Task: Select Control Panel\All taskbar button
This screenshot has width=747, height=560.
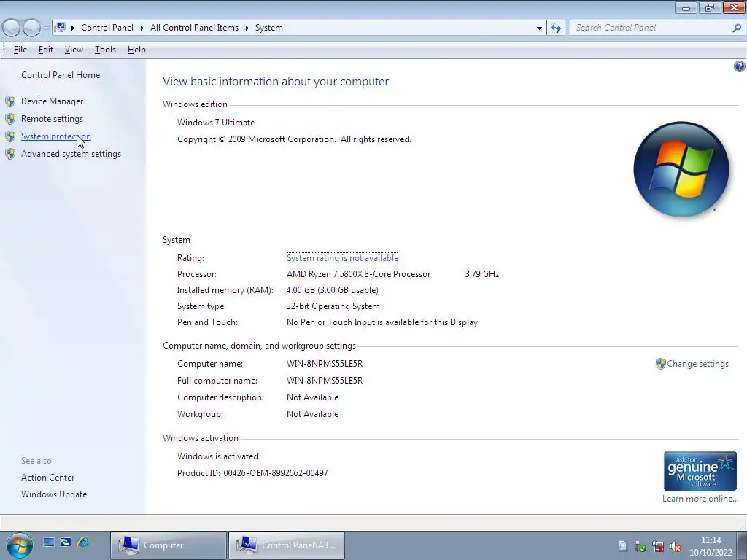Action: [x=286, y=545]
